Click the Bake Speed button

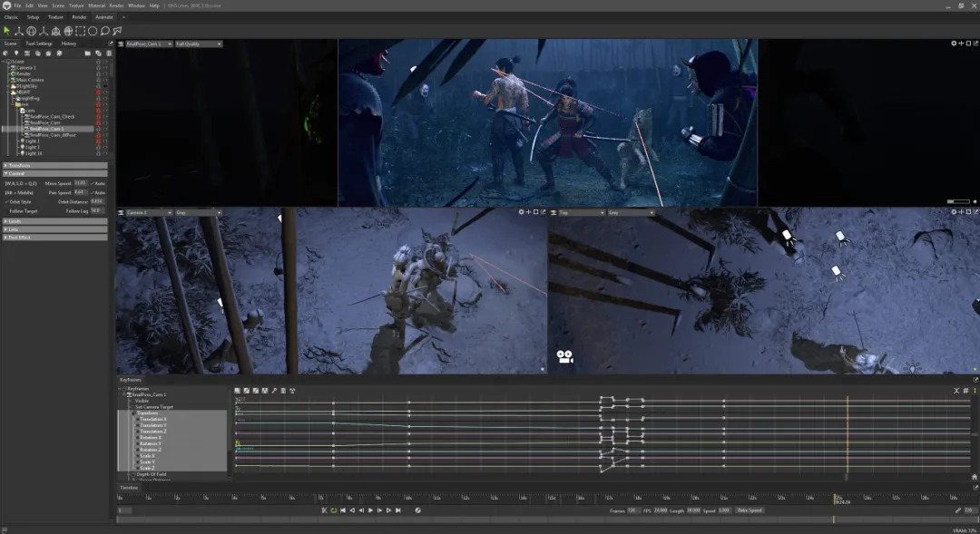pos(750,510)
